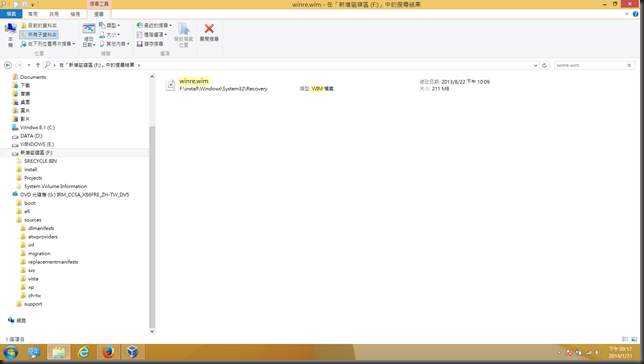This screenshot has height=364, width=644.
Task: Toggle All subfolders (所有子資料夾) search scope
Action: 39,35
